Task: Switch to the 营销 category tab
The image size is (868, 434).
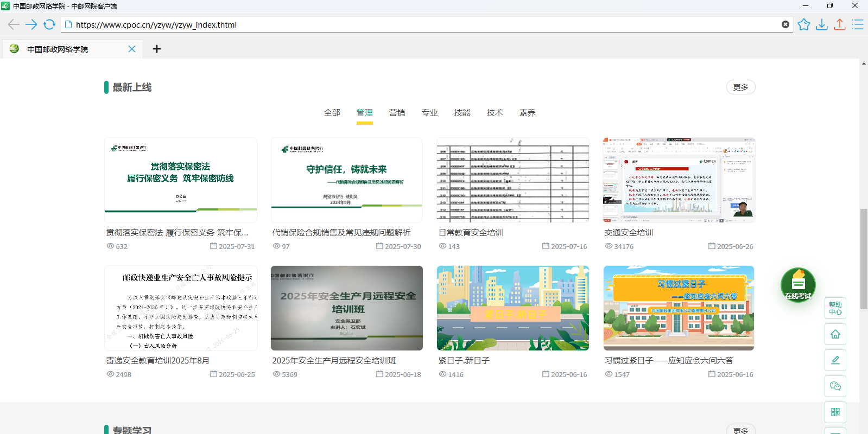Action: coord(397,113)
